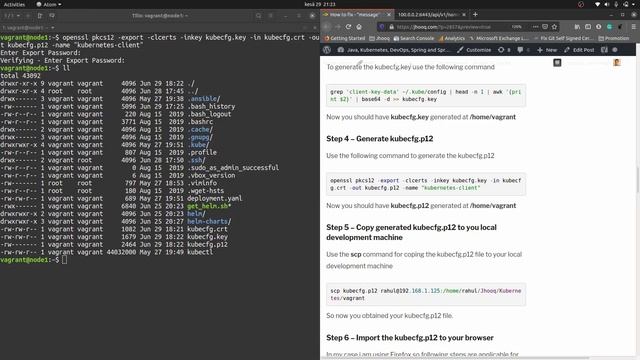
Task: Click the add terminal icon in Tilix header
Action: (40, 16)
